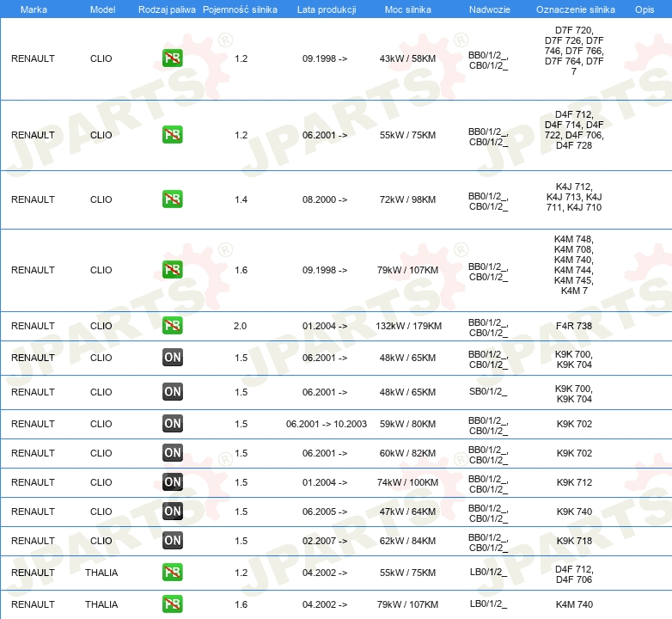The image size is (672, 619).
Task: Click the Marka column header
Action: tap(34, 9)
